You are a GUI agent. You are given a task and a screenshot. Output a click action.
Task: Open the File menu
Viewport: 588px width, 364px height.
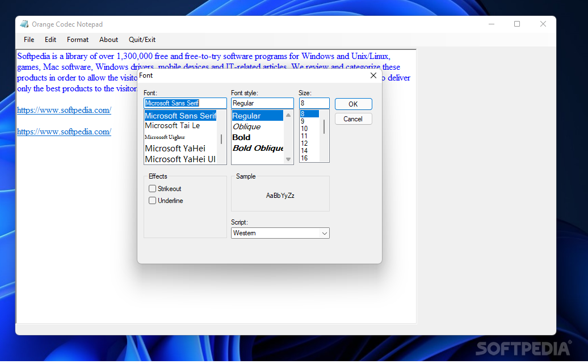[x=29, y=40]
